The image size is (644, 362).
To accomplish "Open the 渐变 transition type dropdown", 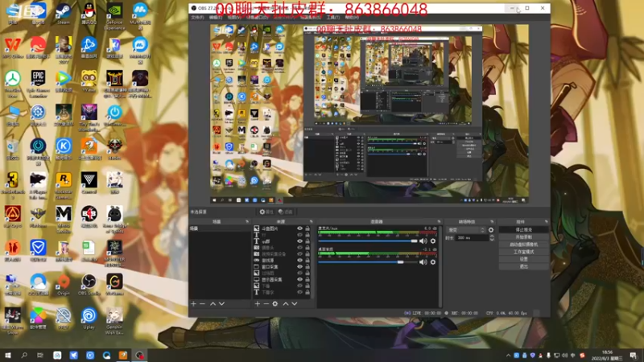I will coord(466,230).
